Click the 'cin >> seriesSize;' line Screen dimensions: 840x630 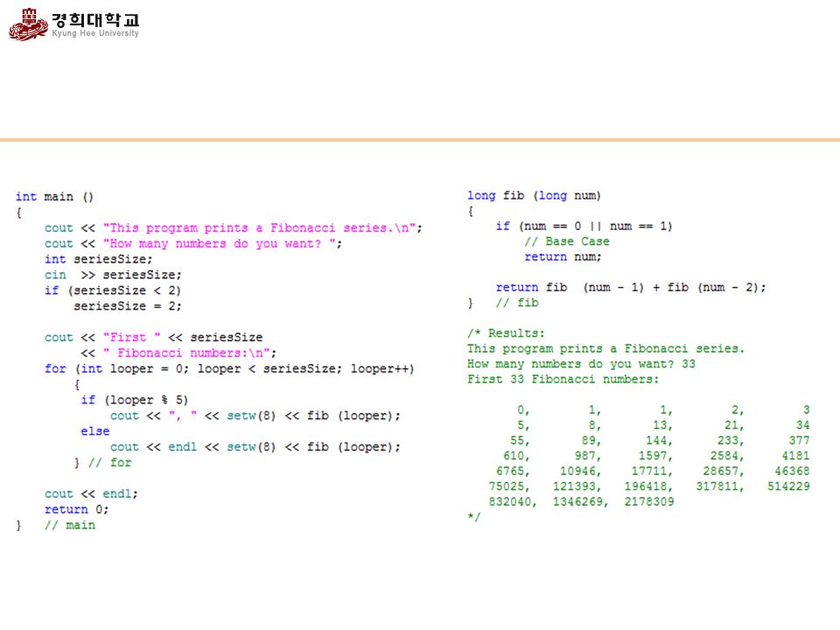[113, 274]
